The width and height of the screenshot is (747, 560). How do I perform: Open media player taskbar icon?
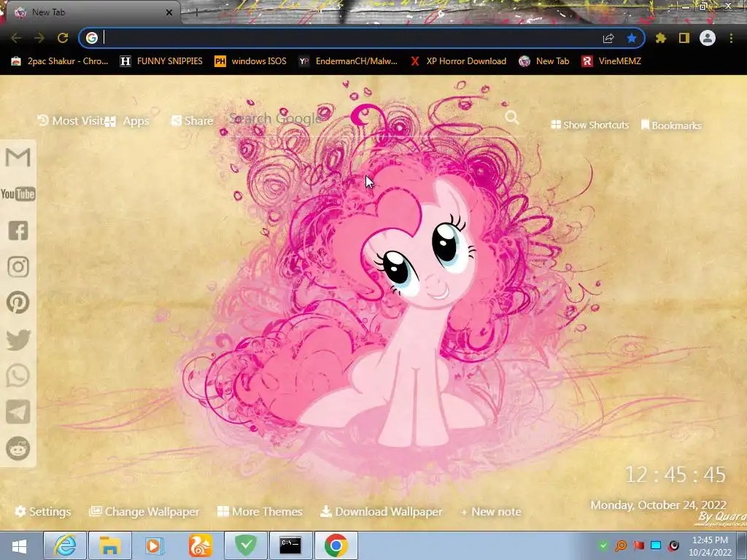click(x=154, y=545)
